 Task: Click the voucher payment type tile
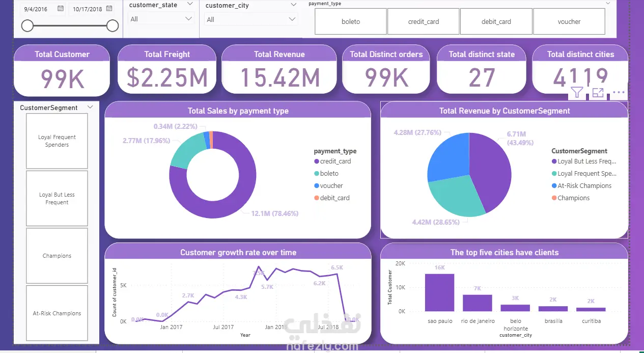569,21
